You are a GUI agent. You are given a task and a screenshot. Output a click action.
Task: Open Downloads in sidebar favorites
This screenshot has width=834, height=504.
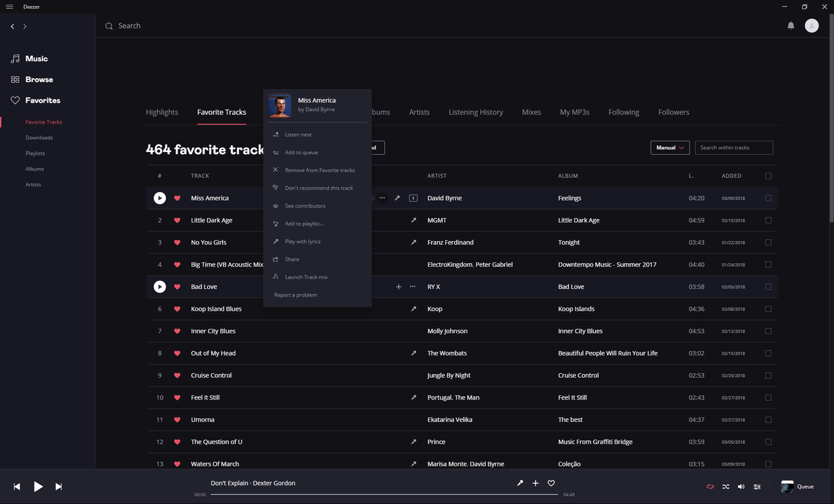[x=39, y=138]
